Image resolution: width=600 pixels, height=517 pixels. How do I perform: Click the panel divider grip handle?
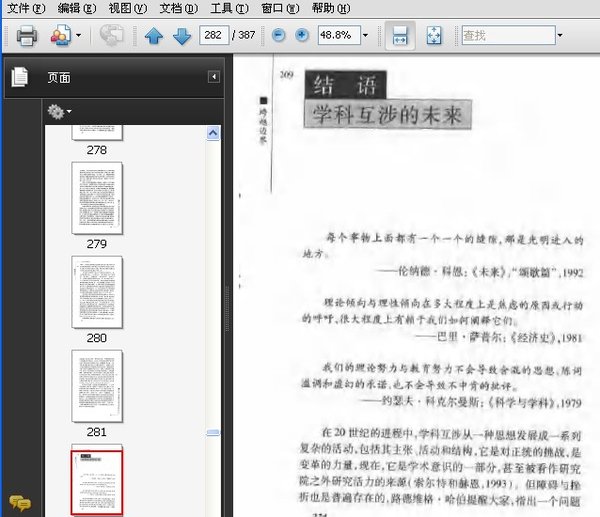point(227,308)
